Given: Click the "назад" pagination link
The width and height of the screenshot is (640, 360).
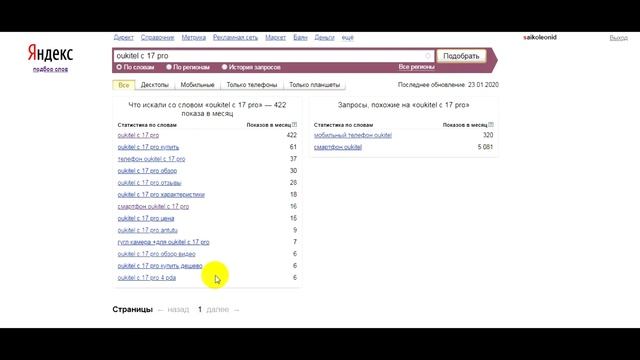Looking at the screenshot, I should [178, 309].
